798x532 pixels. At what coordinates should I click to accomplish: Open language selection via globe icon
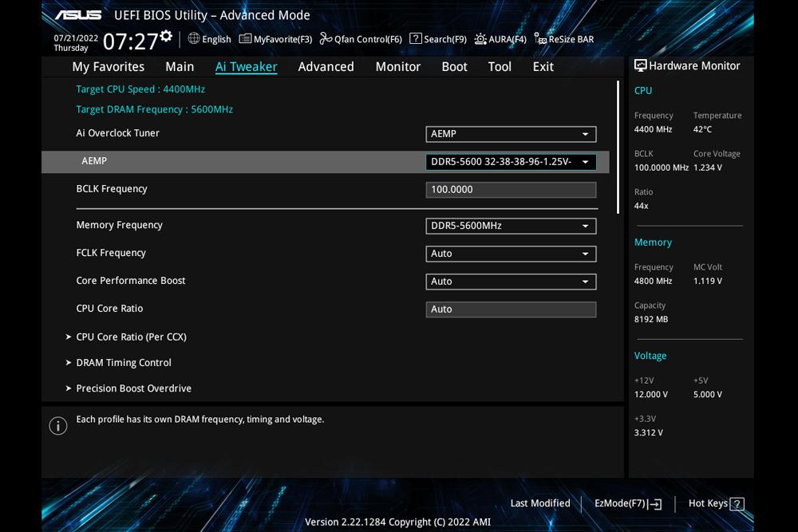coord(194,38)
